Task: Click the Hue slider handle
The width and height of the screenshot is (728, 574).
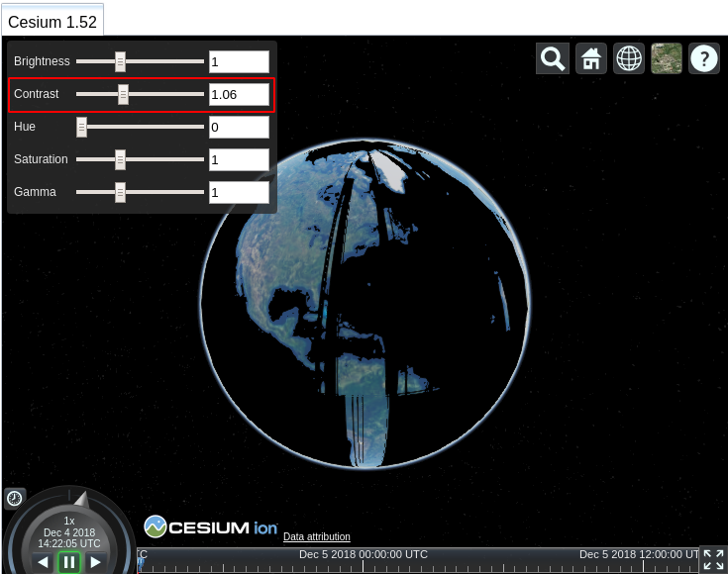Action: [x=81, y=127]
